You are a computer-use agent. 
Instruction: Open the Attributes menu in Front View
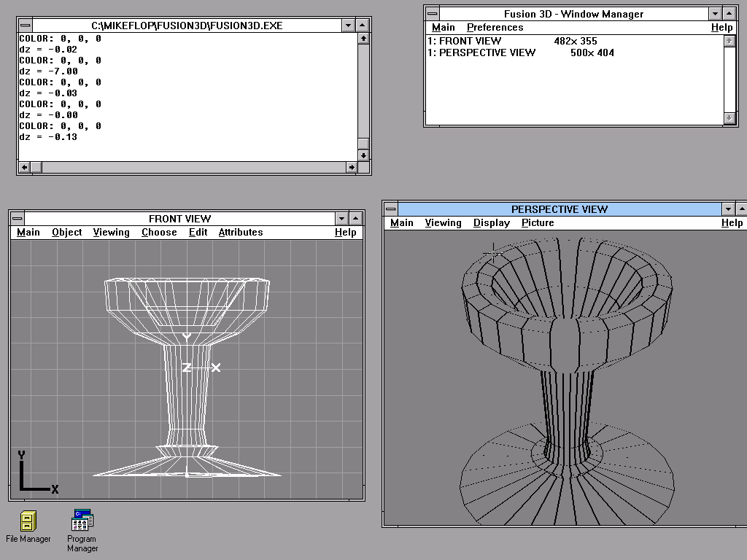tap(241, 233)
